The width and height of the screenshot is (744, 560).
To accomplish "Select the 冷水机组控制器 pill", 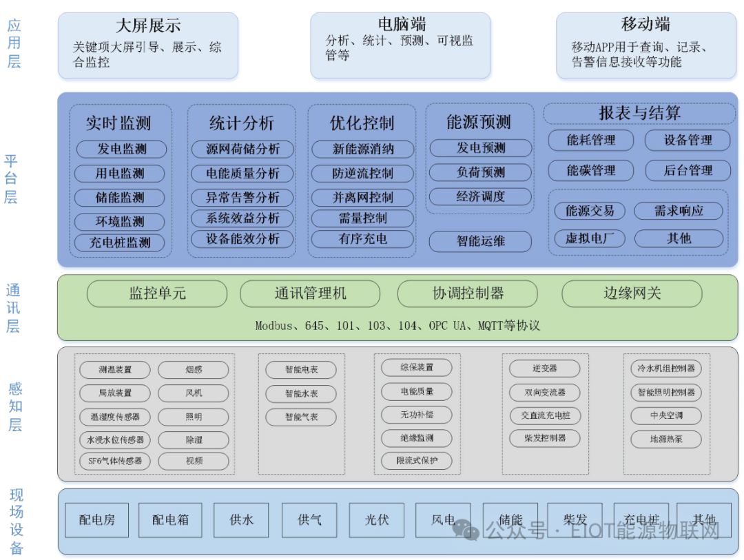I will tap(666, 369).
